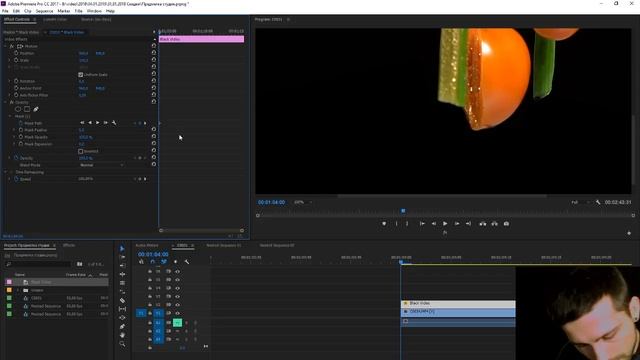
Task: Select the Selection tool in the tools panel
Action: 122,249
